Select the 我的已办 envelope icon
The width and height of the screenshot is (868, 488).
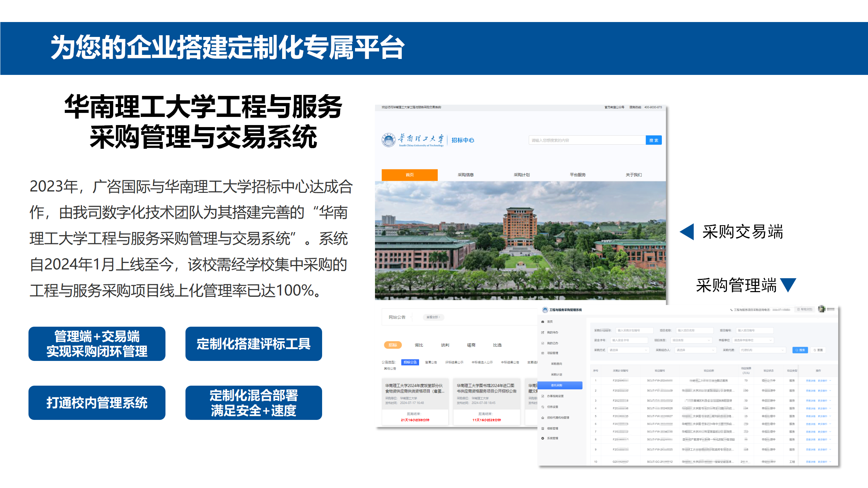click(x=542, y=343)
